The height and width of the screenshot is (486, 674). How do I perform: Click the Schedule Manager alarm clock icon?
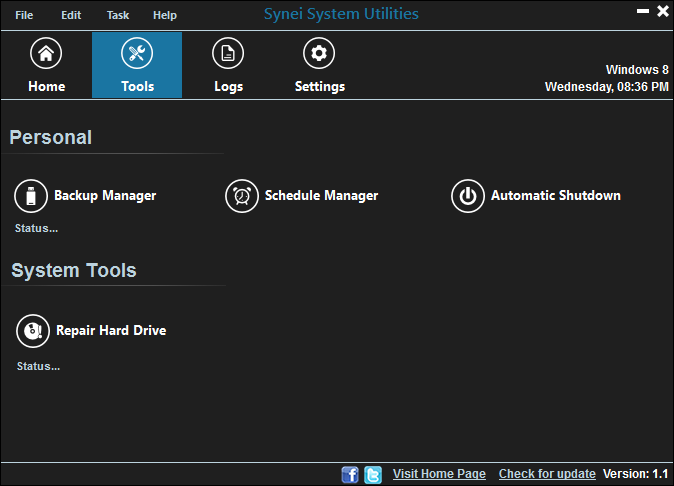pyautogui.click(x=241, y=196)
